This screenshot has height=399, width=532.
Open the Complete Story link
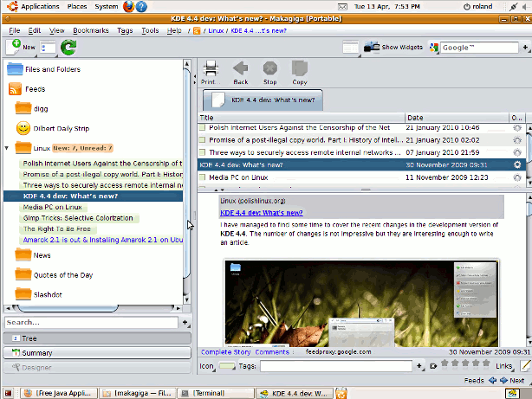coord(225,352)
